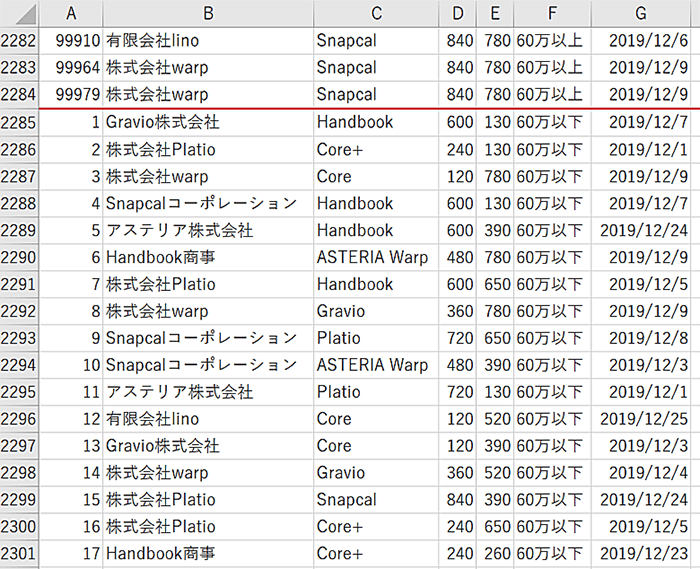Click Core cell in row 2297

(376, 446)
